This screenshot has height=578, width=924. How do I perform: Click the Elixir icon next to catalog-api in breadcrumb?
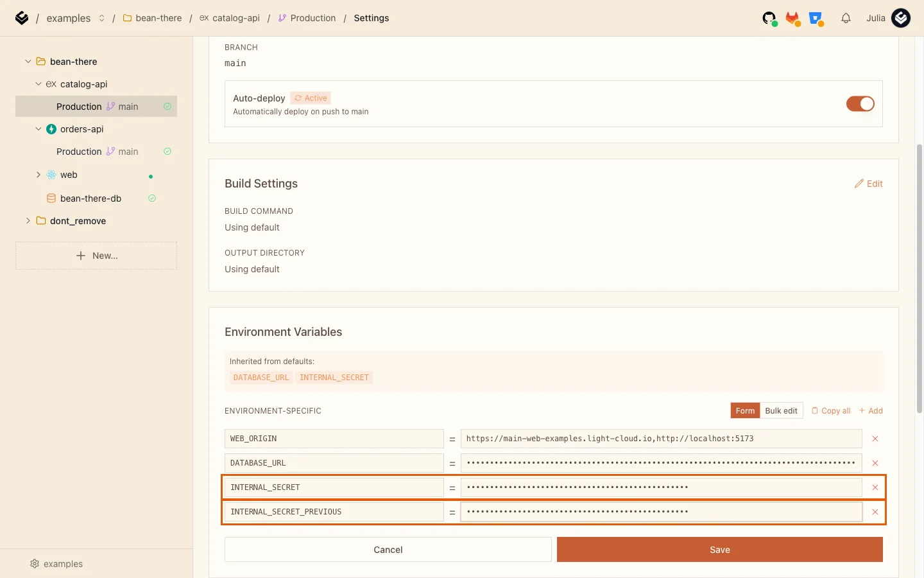tap(204, 18)
